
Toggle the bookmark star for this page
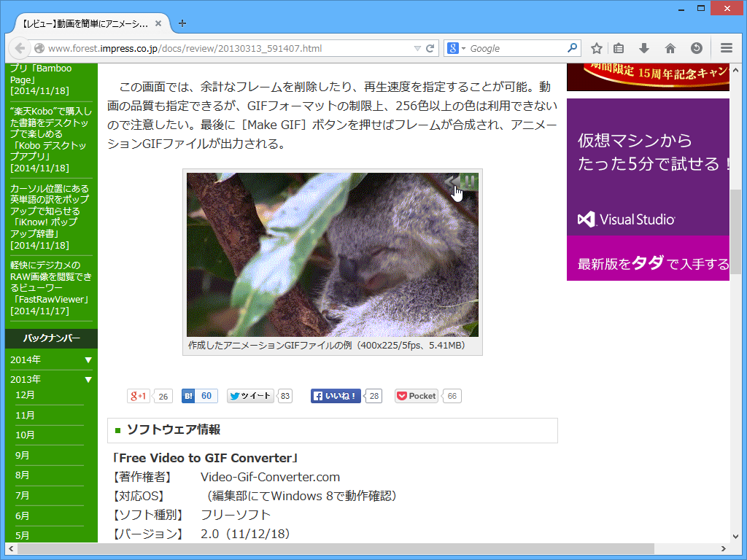coord(596,47)
